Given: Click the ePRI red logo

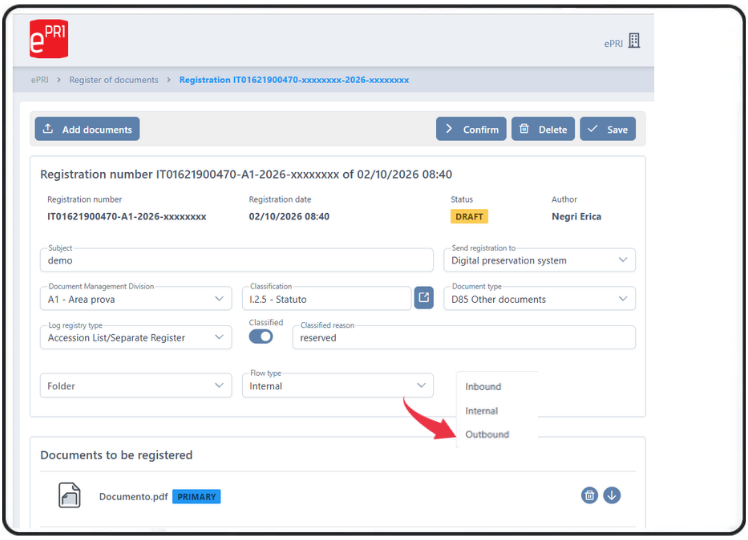Looking at the screenshot, I should tap(49, 39).
